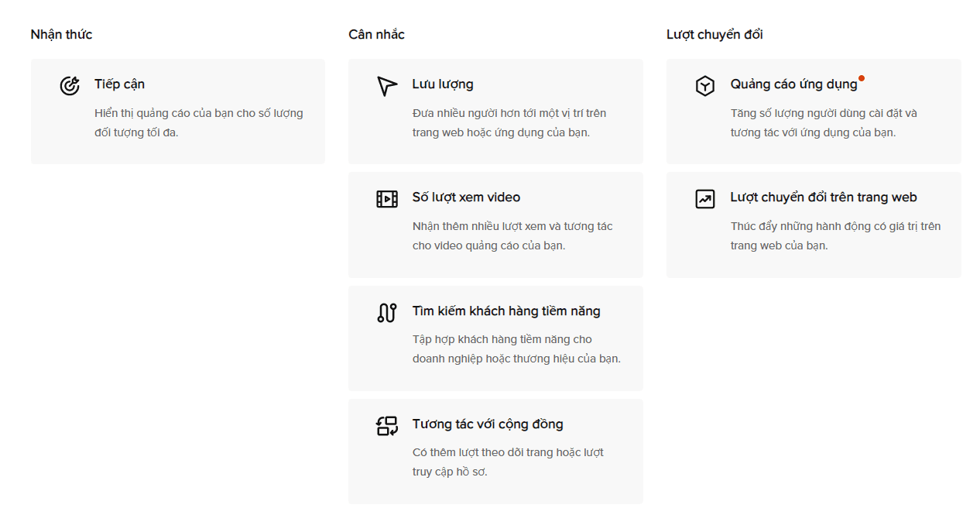Click the red dot beside Quảng cáo ứng dụng
The height and width of the screenshot is (515, 980).
(862, 78)
